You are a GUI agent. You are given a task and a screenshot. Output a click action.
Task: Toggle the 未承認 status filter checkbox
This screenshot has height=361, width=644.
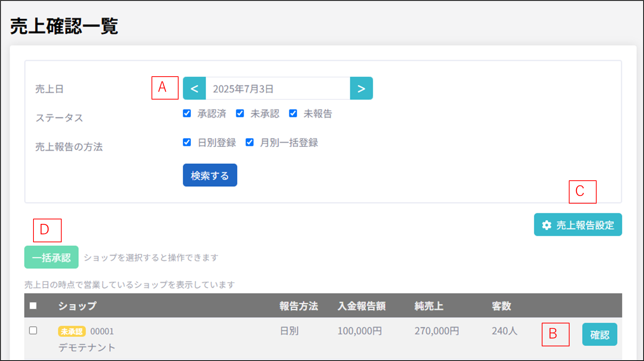tap(240, 113)
